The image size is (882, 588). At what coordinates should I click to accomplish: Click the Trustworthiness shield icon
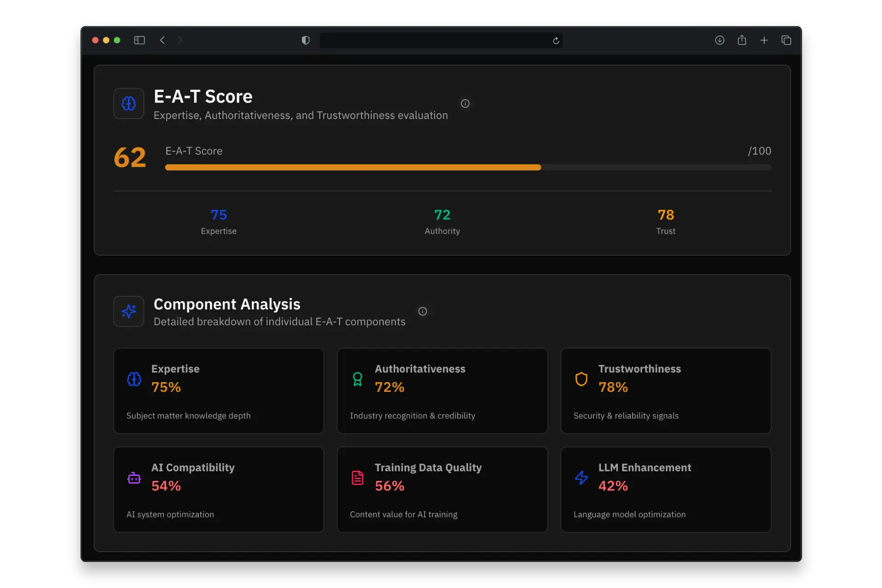click(581, 379)
